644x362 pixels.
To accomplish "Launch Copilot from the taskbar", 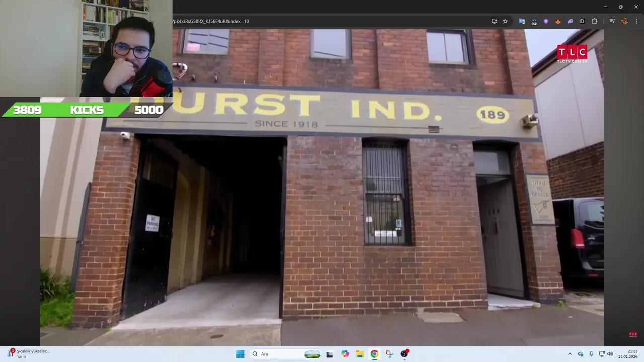I will coord(345,354).
